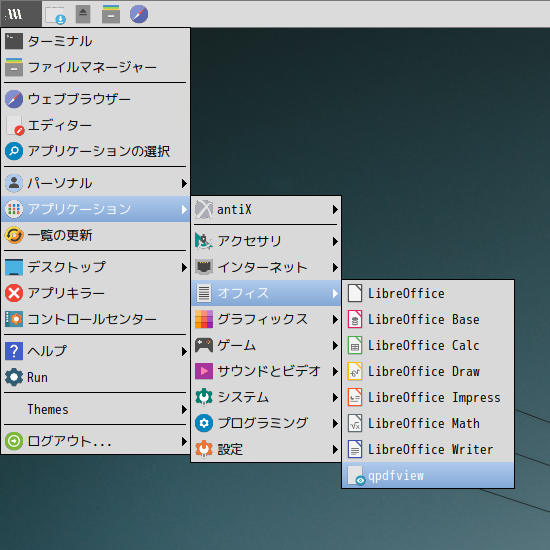
Task: Click the show desktop download icon in taskbar
Action: pyautogui.click(x=55, y=15)
